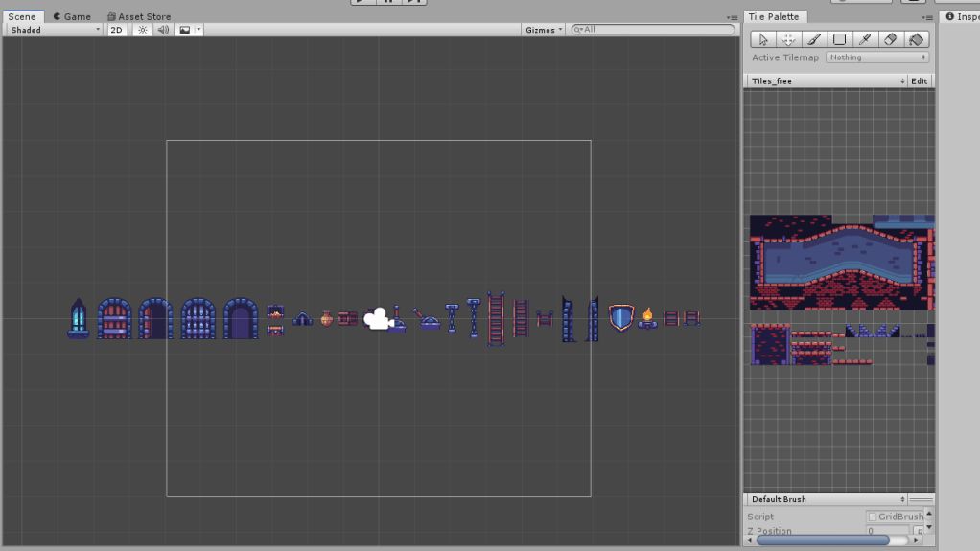Expand the Default Brush dropdown
The image size is (980, 551).
click(827, 499)
